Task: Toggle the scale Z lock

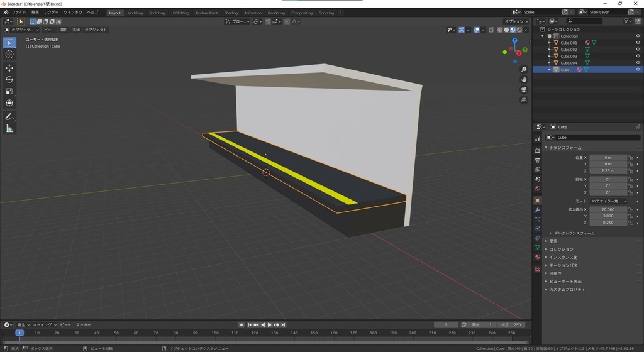Action: (630, 223)
